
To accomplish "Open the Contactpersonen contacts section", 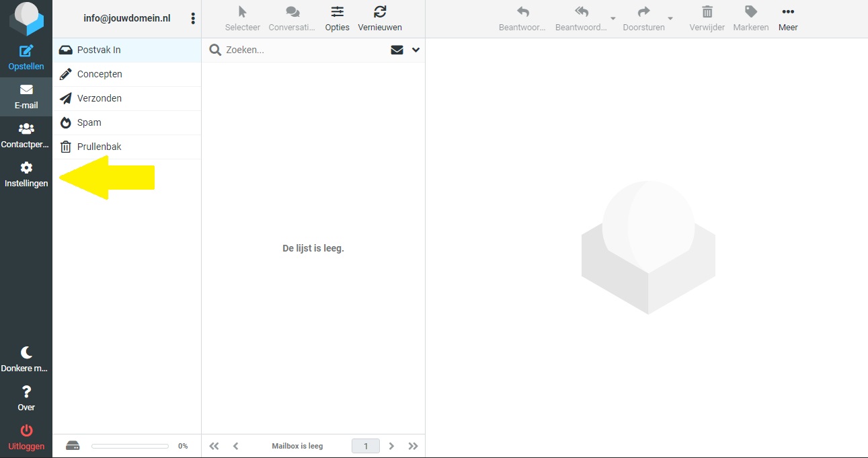I will tap(26, 135).
